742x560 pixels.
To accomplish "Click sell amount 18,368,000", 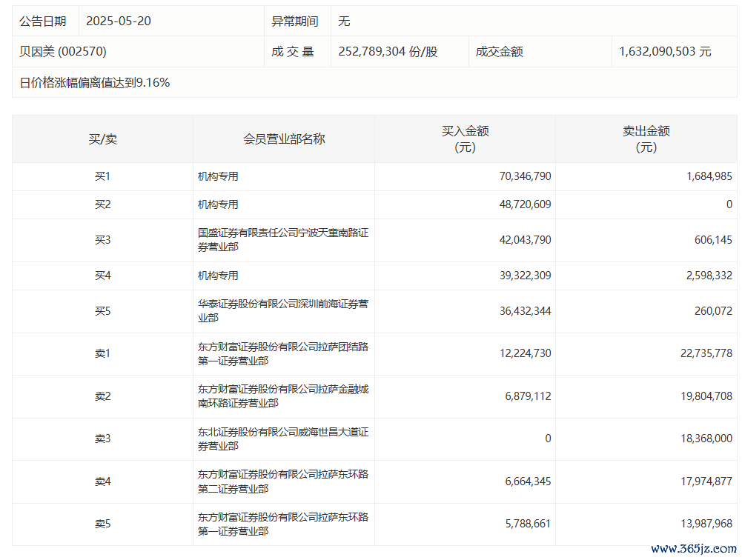I will pos(706,439).
